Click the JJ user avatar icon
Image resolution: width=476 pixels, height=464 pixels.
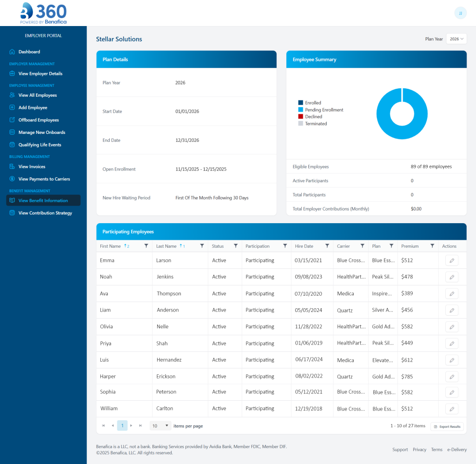click(x=460, y=13)
